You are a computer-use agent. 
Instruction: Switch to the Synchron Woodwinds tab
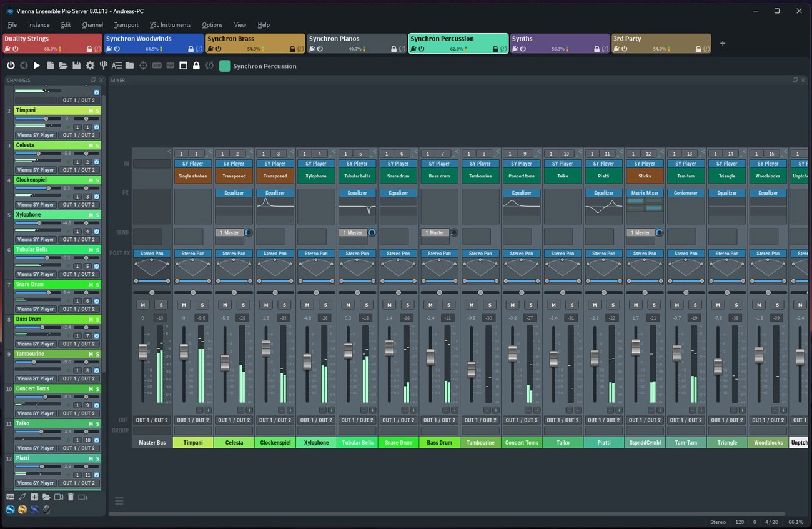153,43
